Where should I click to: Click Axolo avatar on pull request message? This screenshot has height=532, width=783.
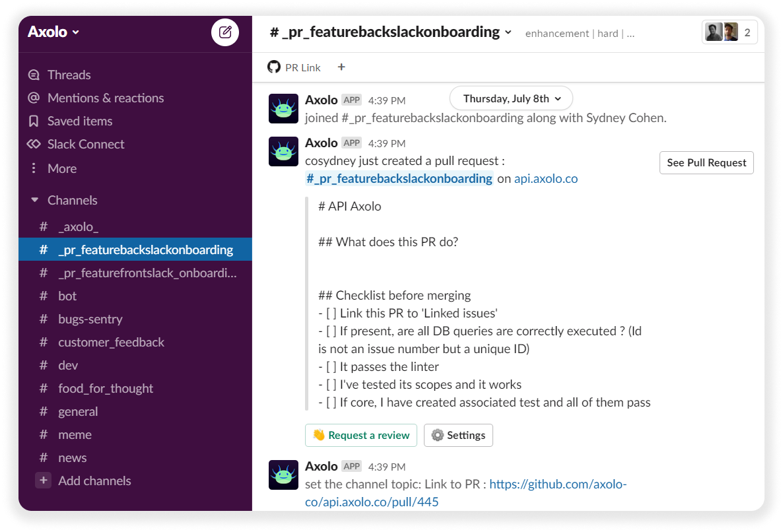[x=284, y=152]
